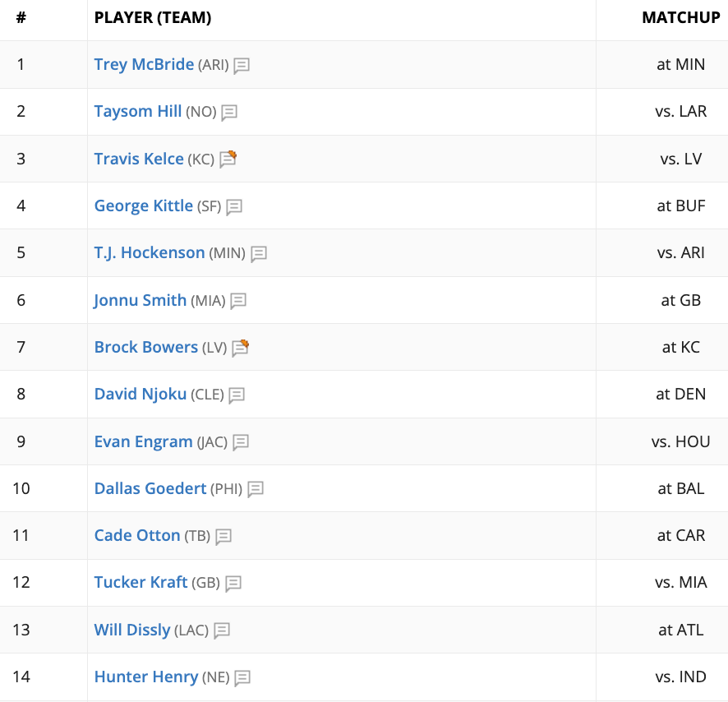Click the note icon next to Dallas Goedert
This screenshot has width=728, height=702.
coord(256,489)
